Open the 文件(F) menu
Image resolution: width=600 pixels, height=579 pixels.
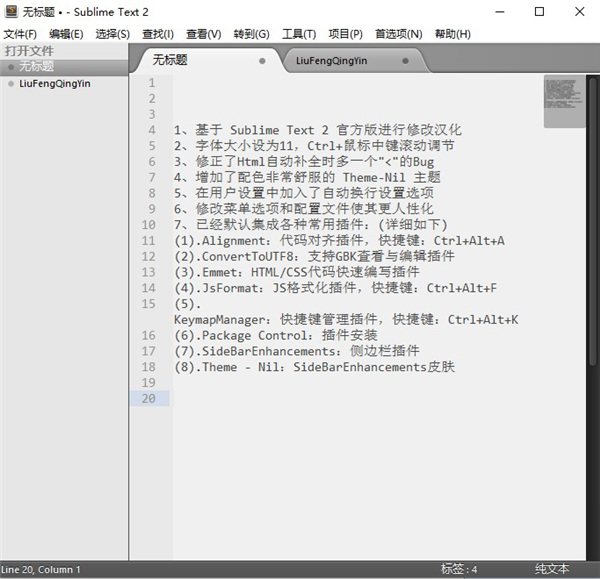point(20,34)
